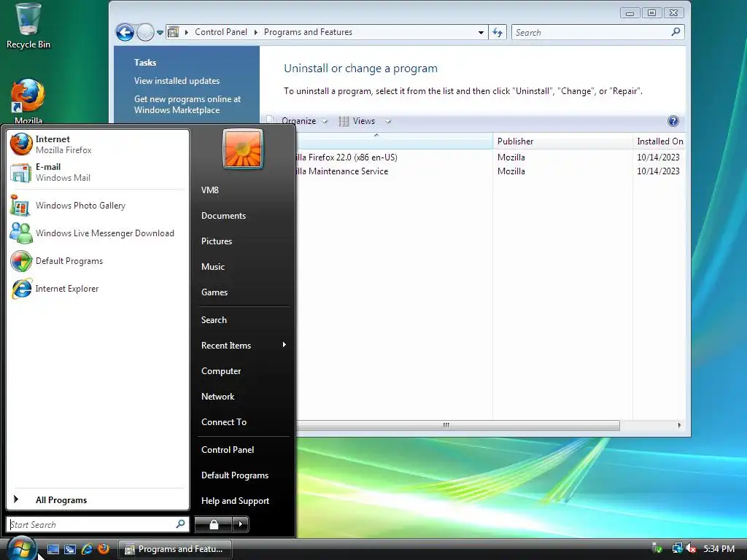The image size is (747, 560).
Task: Click View installed updates link
Action: 177,81
